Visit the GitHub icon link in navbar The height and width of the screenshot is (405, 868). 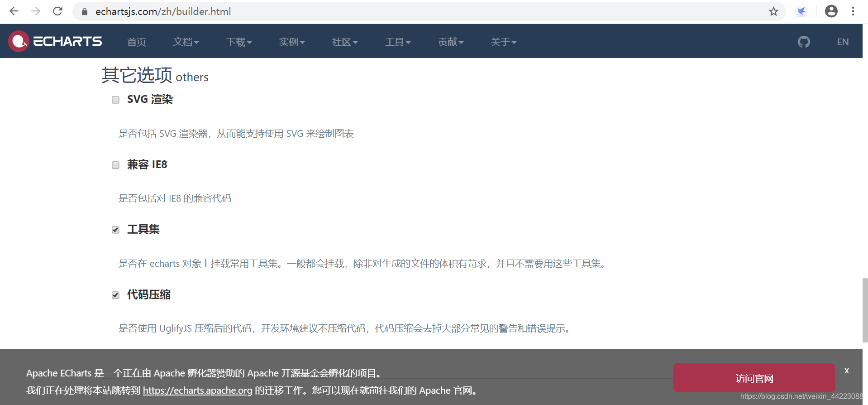click(x=804, y=42)
